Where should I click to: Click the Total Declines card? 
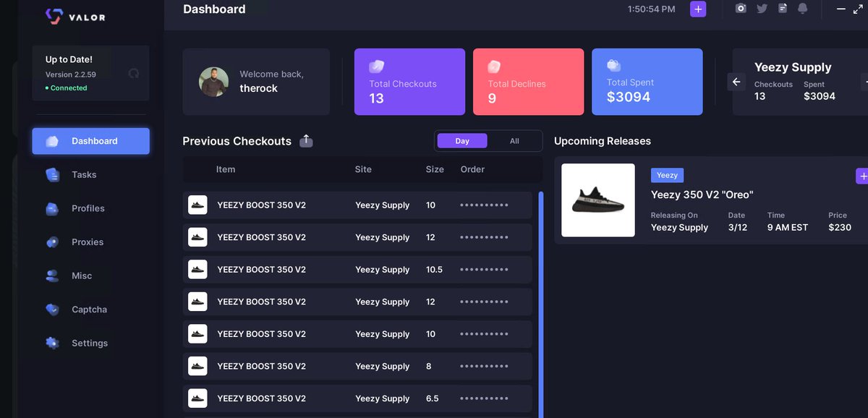[x=528, y=82]
